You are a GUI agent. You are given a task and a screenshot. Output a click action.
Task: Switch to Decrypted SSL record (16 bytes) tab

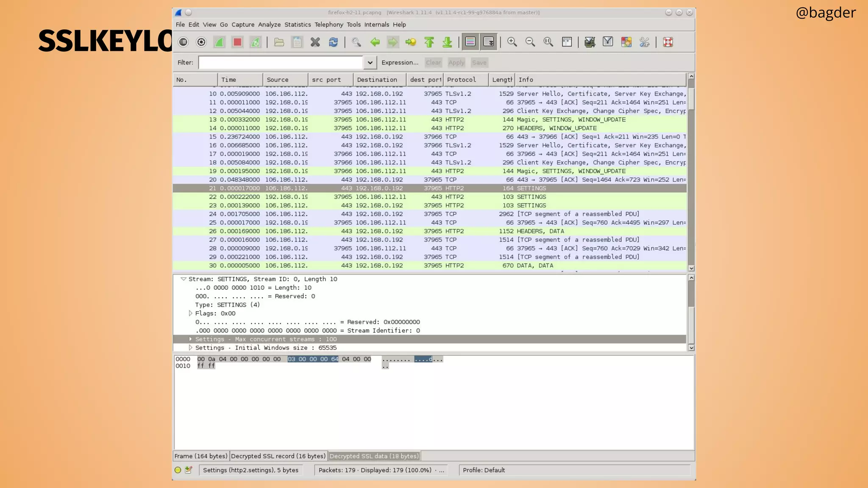tap(278, 456)
